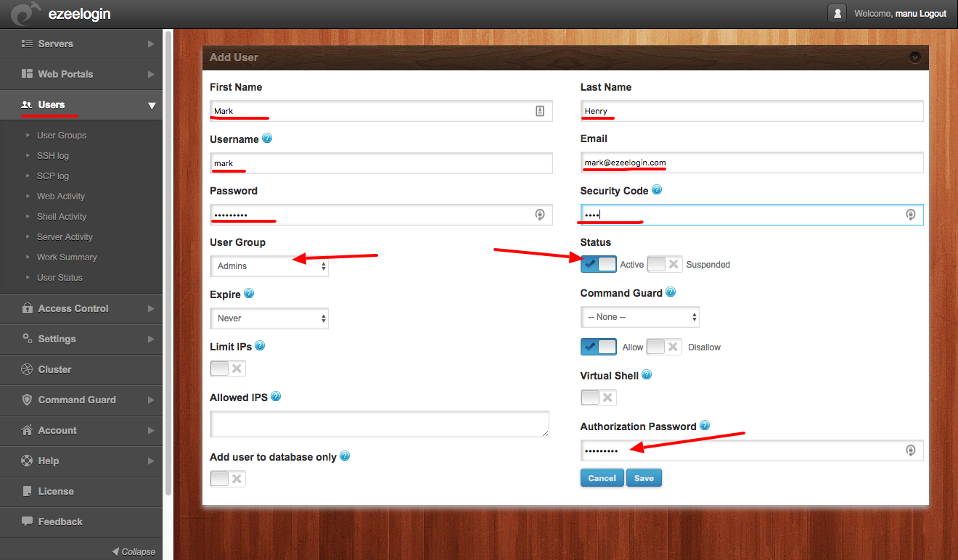
Task: Toggle the Virtual Shell switch
Action: click(x=599, y=398)
